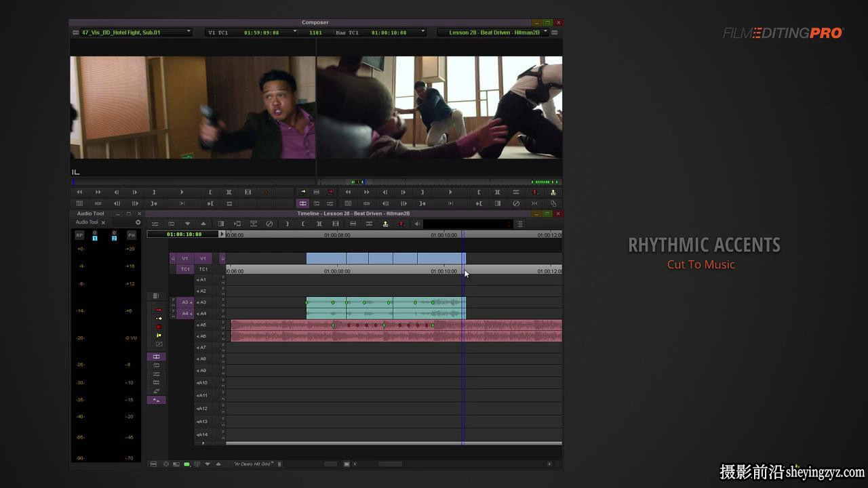Click the Remove Effect icon under the record monitor

point(516,203)
